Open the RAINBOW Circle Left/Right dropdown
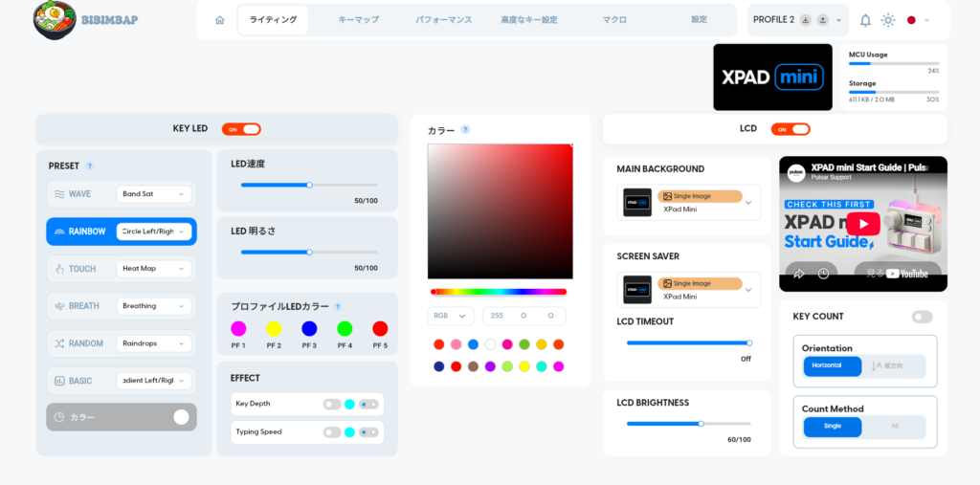This screenshot has height=485, width=980. pyautogui.click(x=154, y=231)
